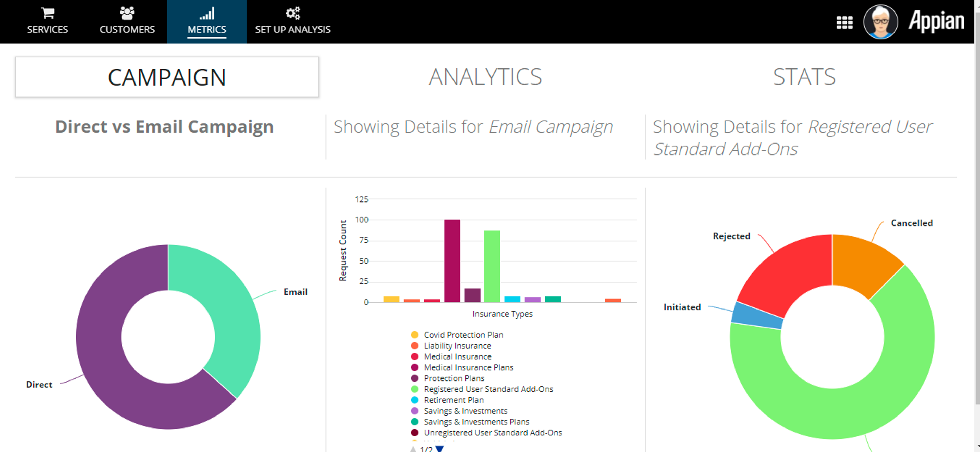980x452 pixels.
Task: Toggle Covid Protection Plan legend swatch
Action: [415, 335]
